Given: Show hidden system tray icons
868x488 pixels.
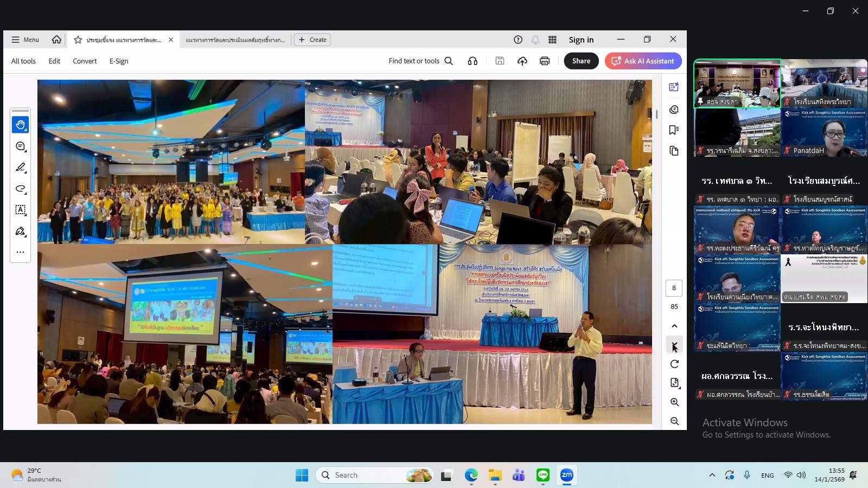Looking at the screenshot, I should coord(712,475).
